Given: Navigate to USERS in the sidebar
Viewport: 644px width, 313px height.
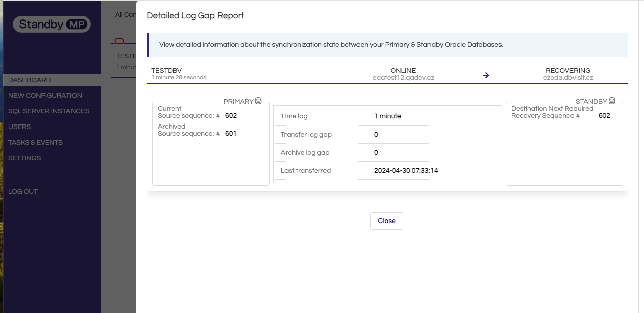Looking at the screenshot, I should pos(19,127).
